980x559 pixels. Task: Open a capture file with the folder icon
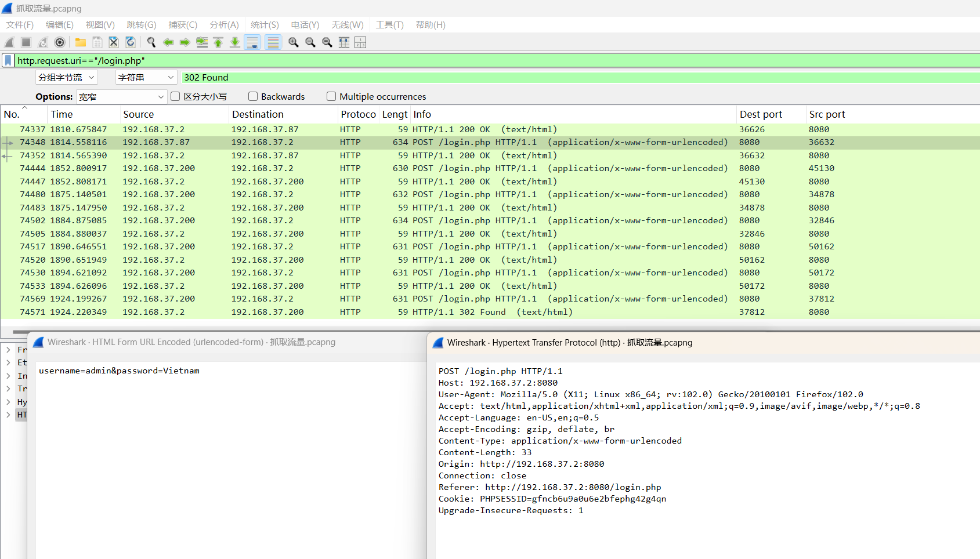pyautogui.click(x=81, y=42)
